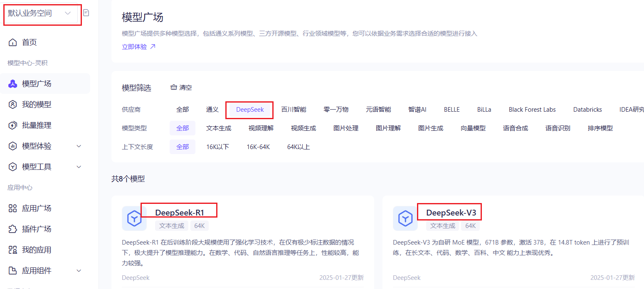Open the 默认业务空间 workspace dropdown
Viewport: 644px width, 289px height.
40,13
